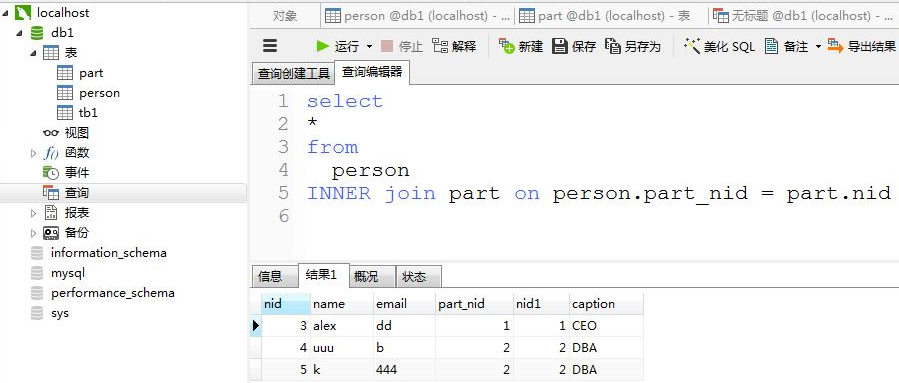Select the email cell 444

pos(404,370)
